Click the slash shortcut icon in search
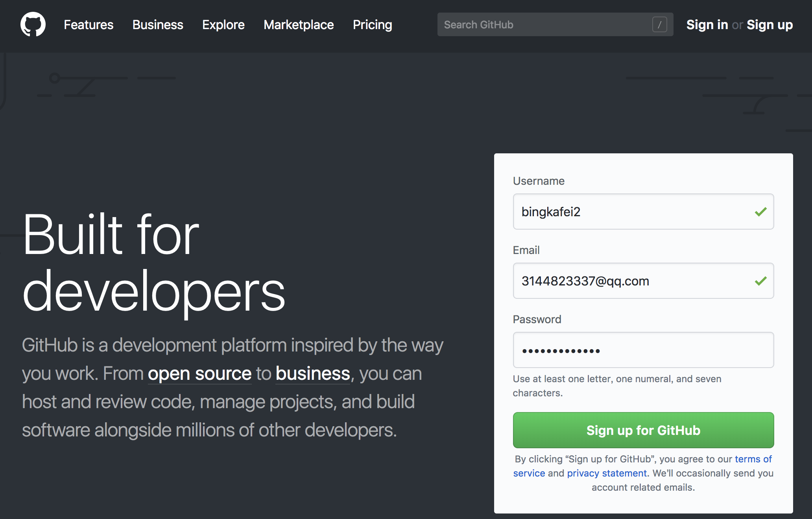The height and width of the screenshot is (519, 812). 659,24
